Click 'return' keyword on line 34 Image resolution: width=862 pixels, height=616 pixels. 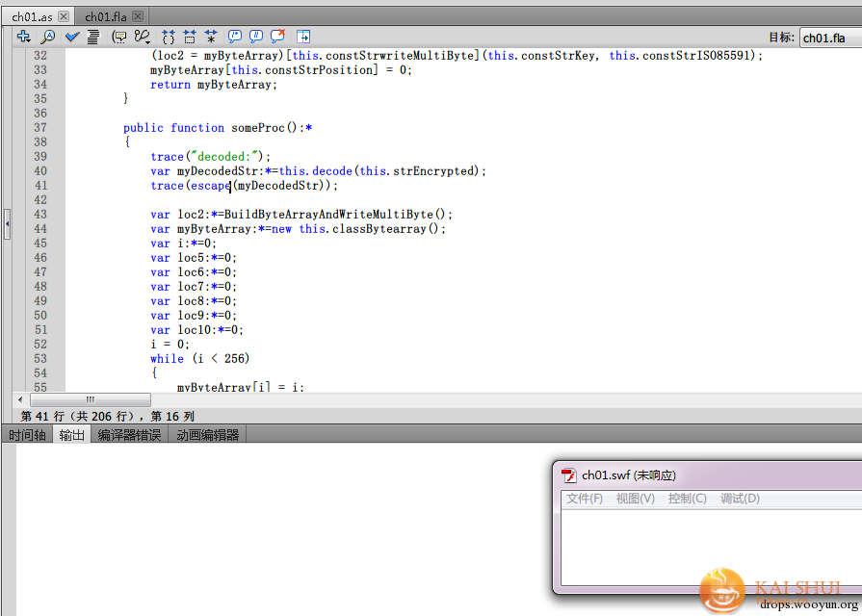point(170,85)
